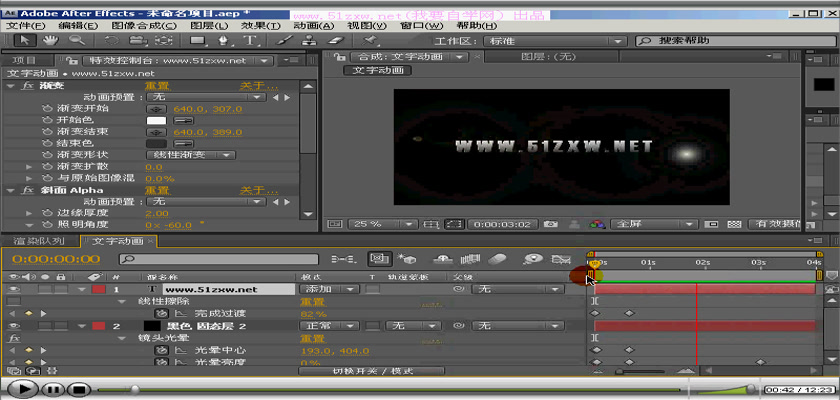840x400 pixels.
Task: Select the Brush tool
Action: coord(284,40)
